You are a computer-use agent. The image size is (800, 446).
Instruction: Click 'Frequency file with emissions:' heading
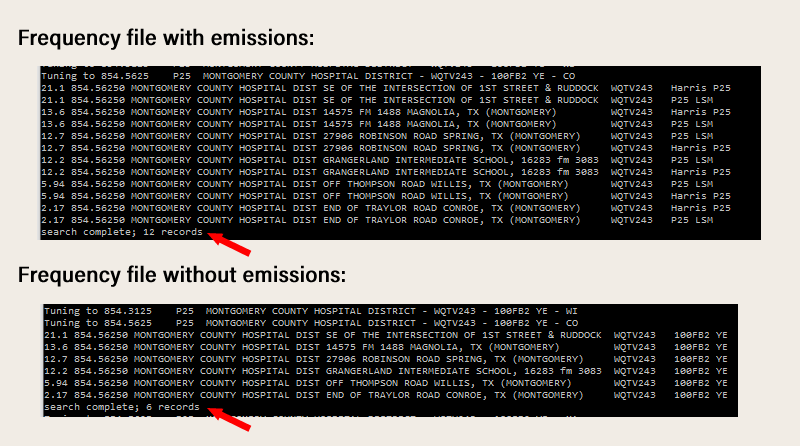166,38
